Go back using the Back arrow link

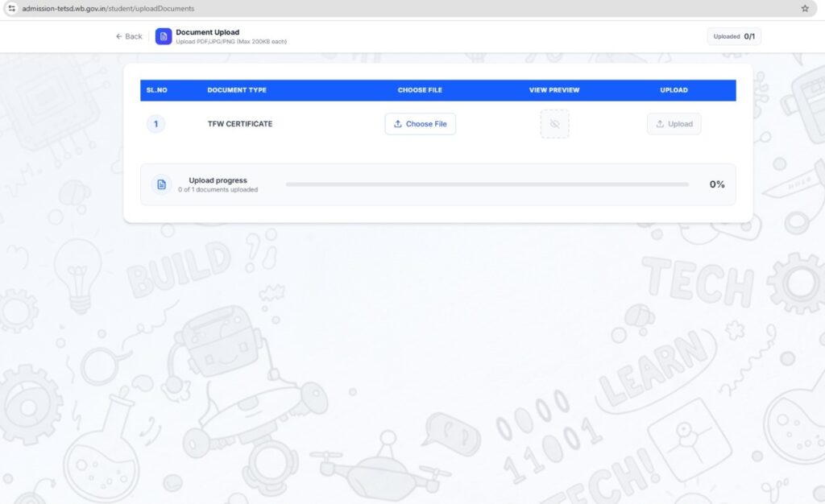point(129,36)
